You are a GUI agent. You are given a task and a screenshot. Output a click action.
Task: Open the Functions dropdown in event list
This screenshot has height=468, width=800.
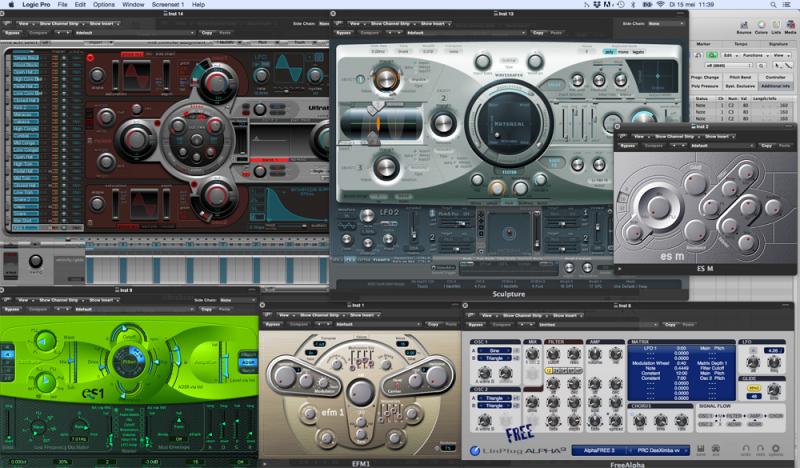pyautogui.click(x=755, y=55)
